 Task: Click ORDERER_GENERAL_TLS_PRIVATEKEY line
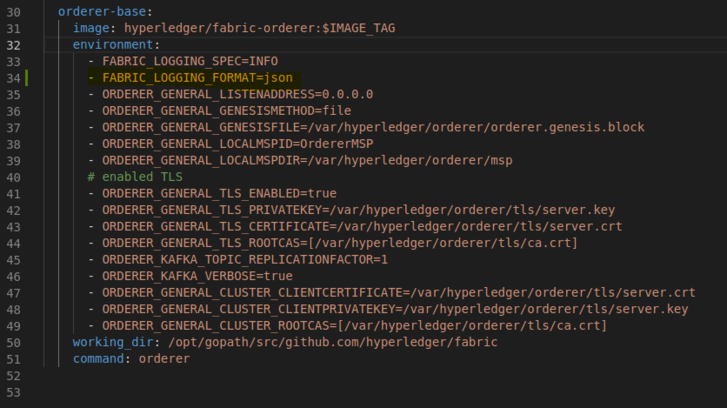[x=358, y=210]
